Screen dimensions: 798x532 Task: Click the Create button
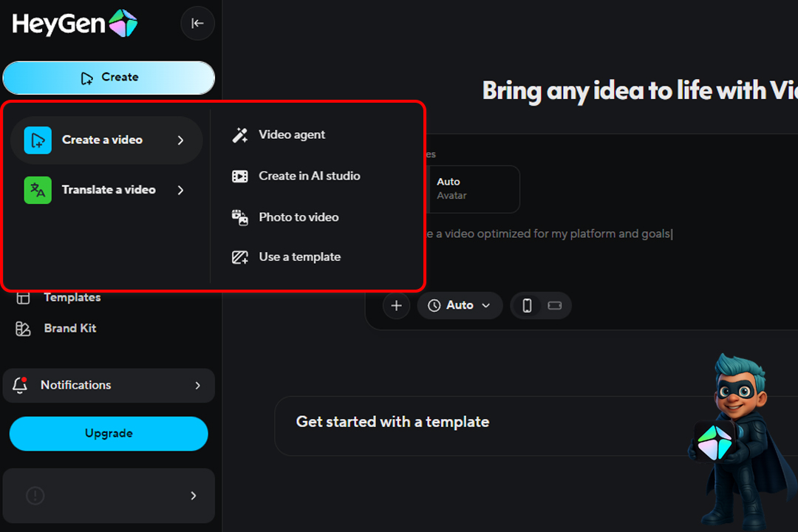pos(109,78)
